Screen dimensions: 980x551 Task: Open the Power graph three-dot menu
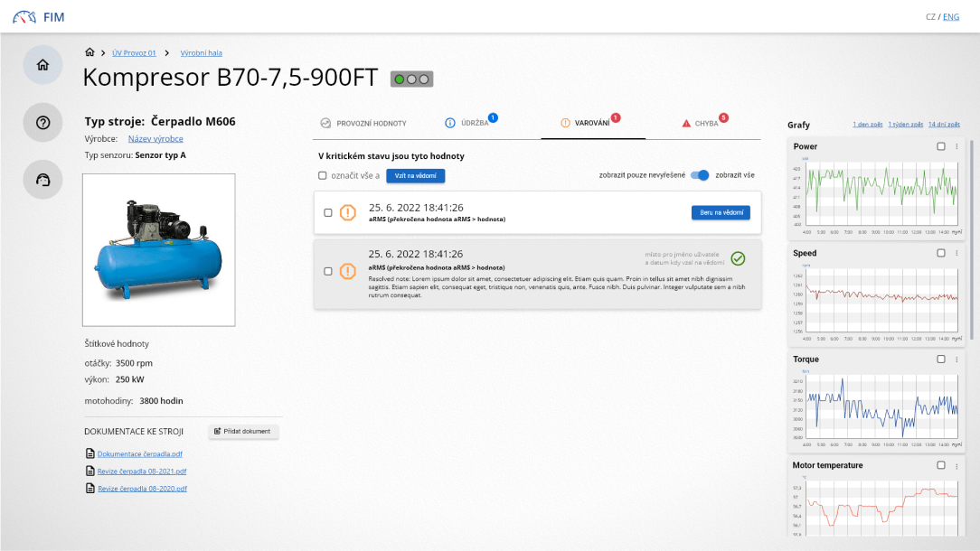pyautogui.click(x=956, y=146)
